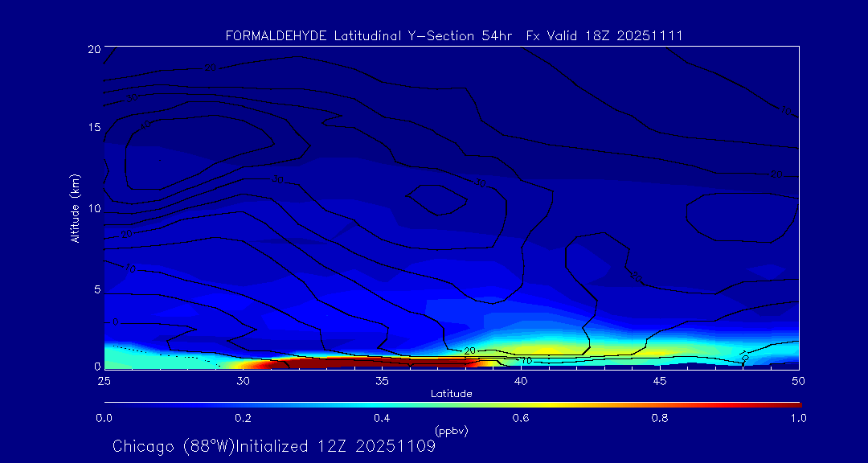Click the 0.8 colorbar label
Image resolution: width=868 pixels, height=463 pixels.
660,418
